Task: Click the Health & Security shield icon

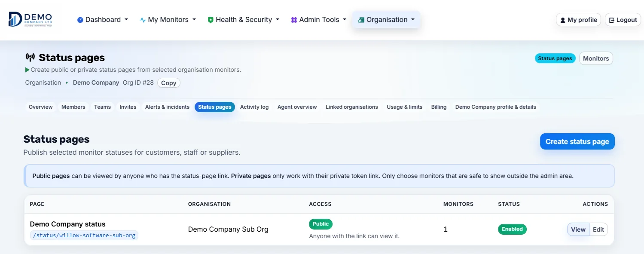Action: (211, 20)
